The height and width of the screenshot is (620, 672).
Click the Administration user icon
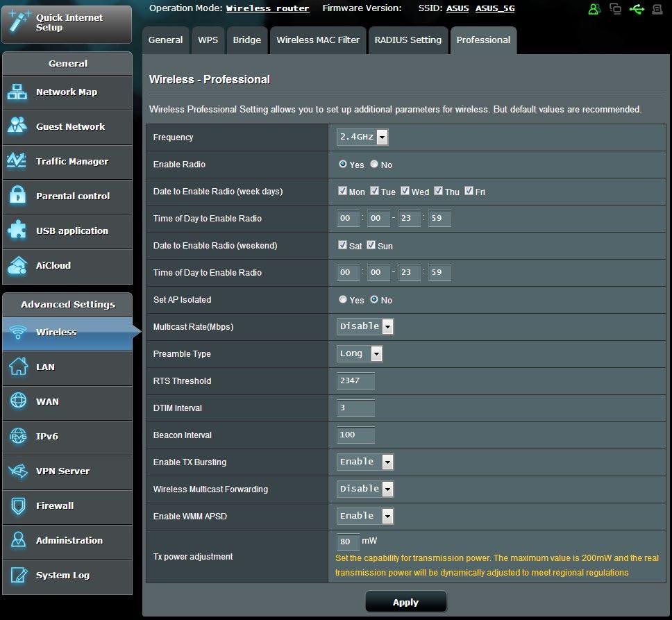(18, 540)
